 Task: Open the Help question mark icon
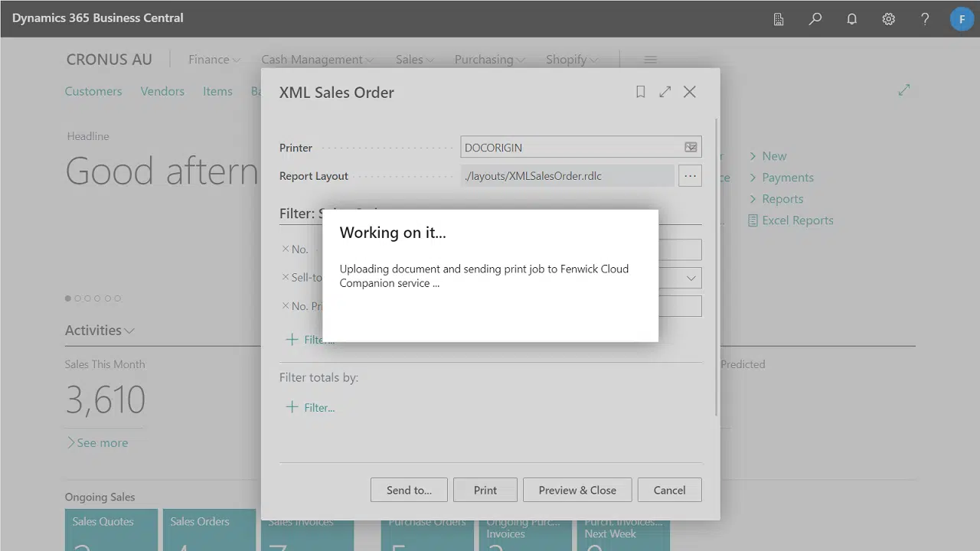click(x=925, y=18)
